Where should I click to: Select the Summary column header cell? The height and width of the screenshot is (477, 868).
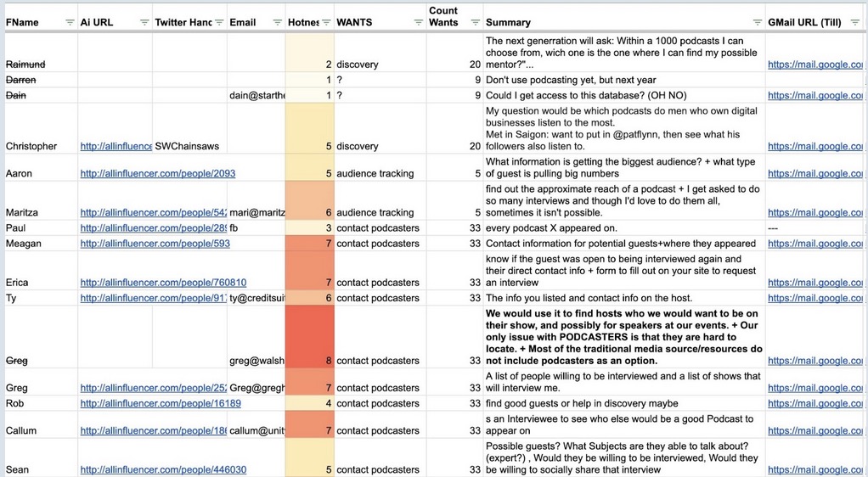595,22
